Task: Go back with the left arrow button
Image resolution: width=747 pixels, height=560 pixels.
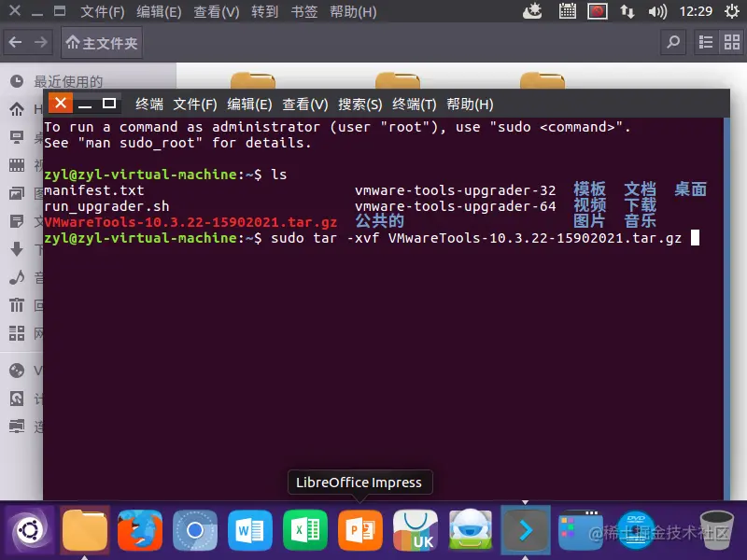Action: point(15,42)
